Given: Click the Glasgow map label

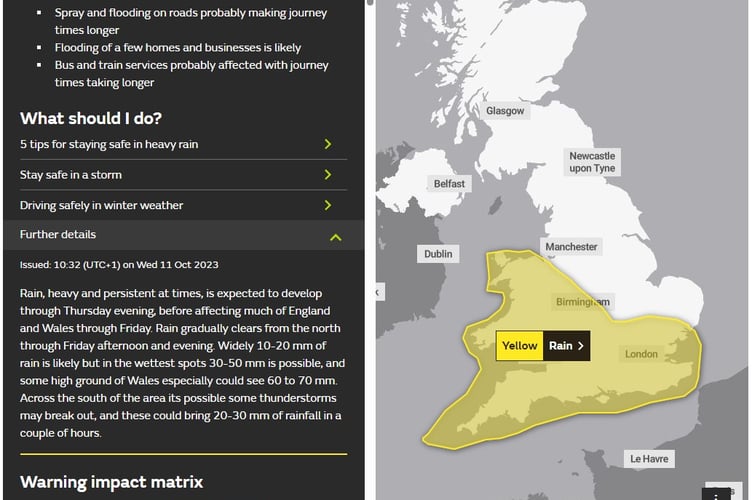Looking at the screenshot, I should 505,111.
